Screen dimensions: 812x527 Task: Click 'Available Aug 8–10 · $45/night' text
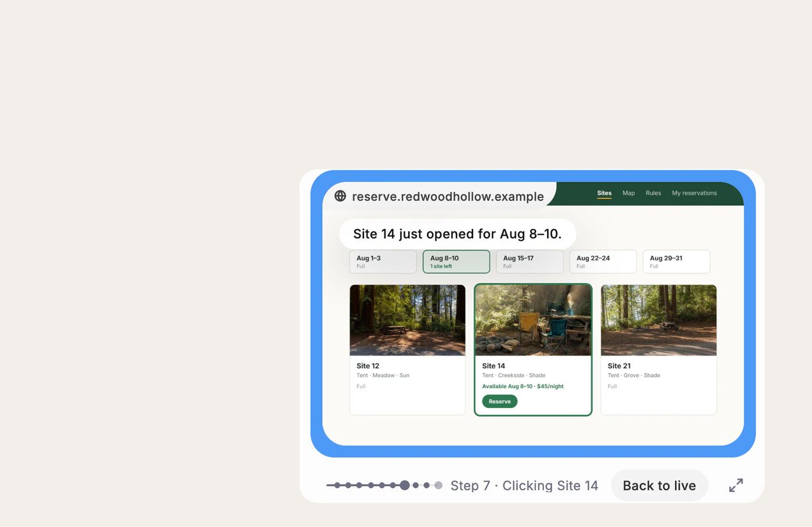[x=523, y=386]
